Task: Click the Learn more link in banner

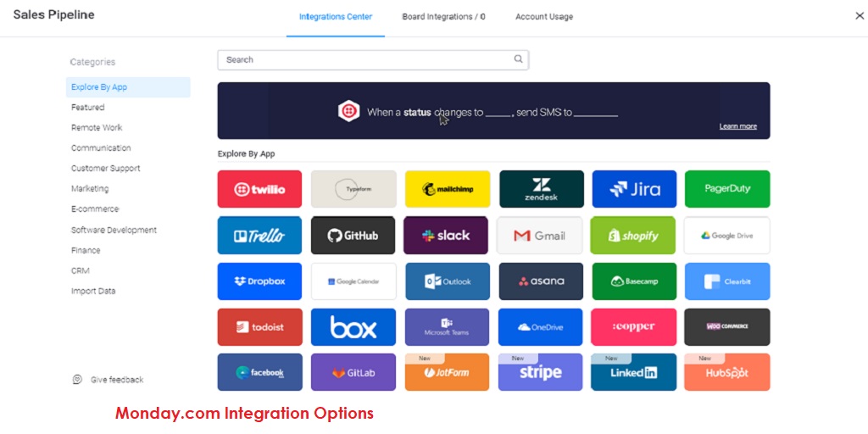Action: (x=737, y=126)
